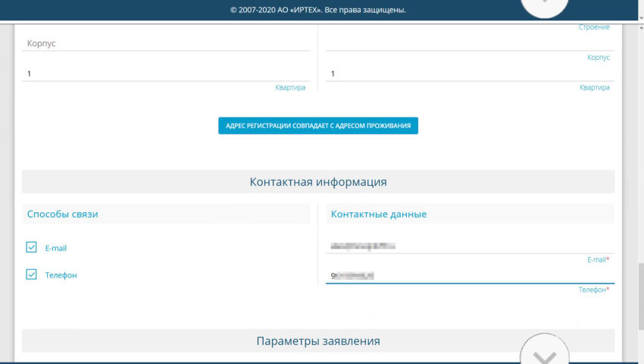
Task: Expand the Параметры заявления section header
Action: (x=318, y=341)
